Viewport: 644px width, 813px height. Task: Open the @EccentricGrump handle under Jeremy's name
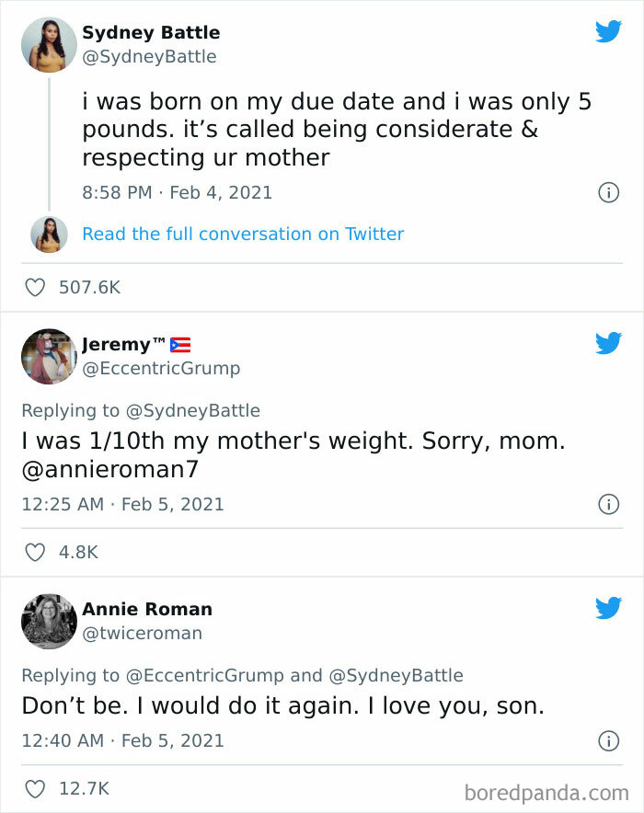[160, 369]
